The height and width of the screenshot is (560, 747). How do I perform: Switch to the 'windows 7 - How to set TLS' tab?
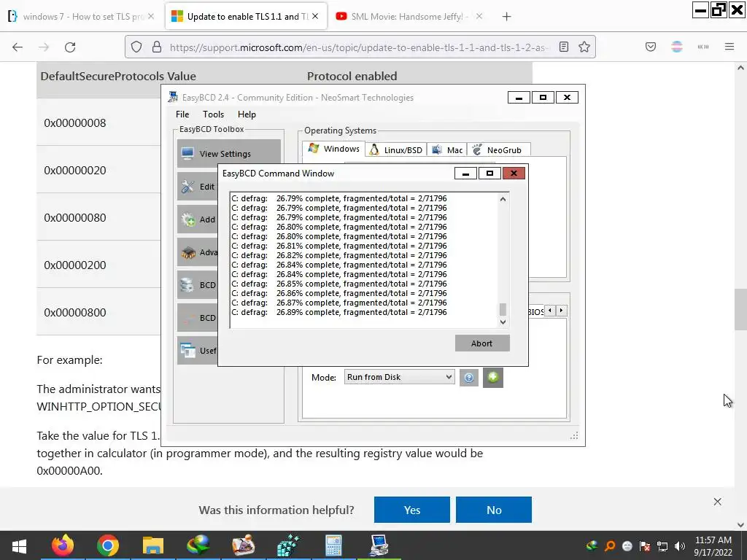[82, 17]
